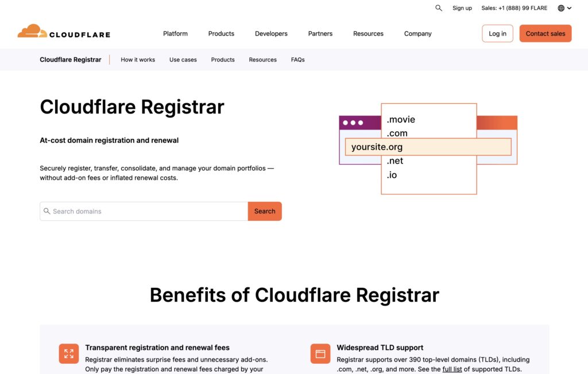Click the browser window dots in the illustration
The width and height of the screenshot is (588, 374).
point(352,122)
